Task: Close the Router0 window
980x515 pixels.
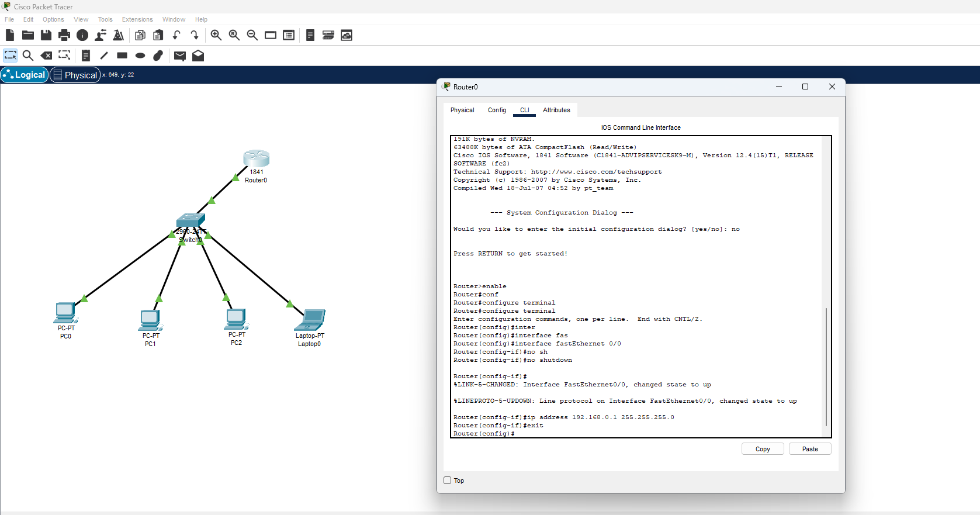Action: click(832, 87)
